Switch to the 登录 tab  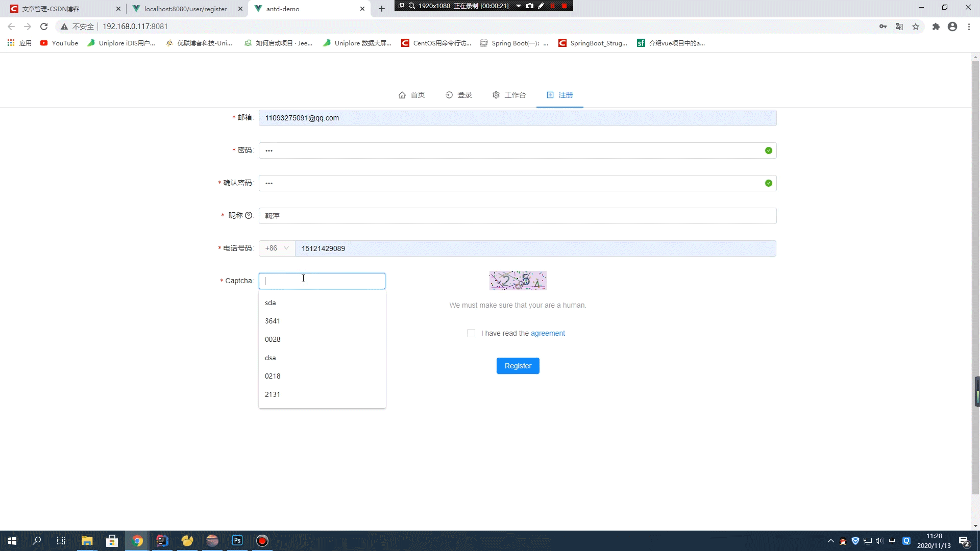click(458, 95)
